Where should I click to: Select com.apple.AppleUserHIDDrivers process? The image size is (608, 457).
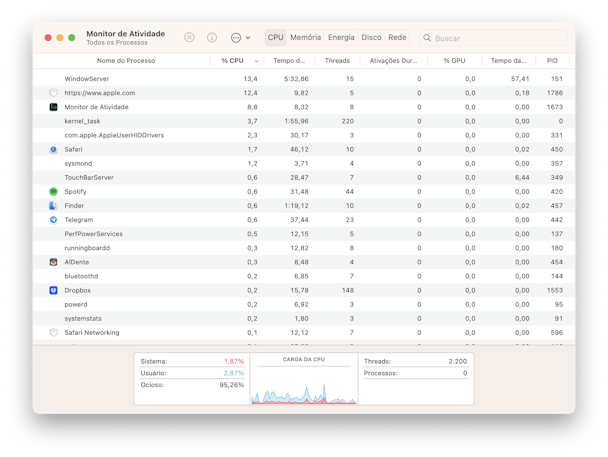point(114,135)
